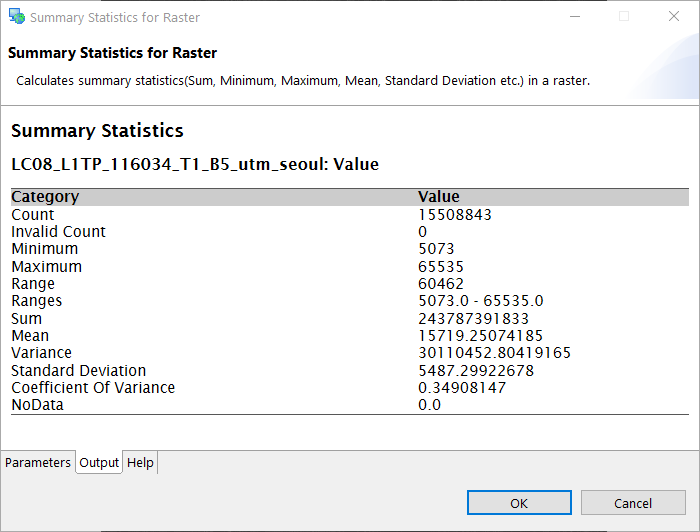Click the Ranges value 5073.0 - 65535.0
This screenshot has width=700, height=532.
480,301
